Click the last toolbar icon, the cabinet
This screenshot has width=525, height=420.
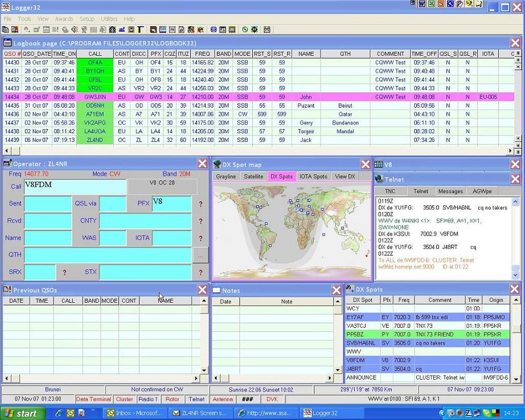pos(267,30)
